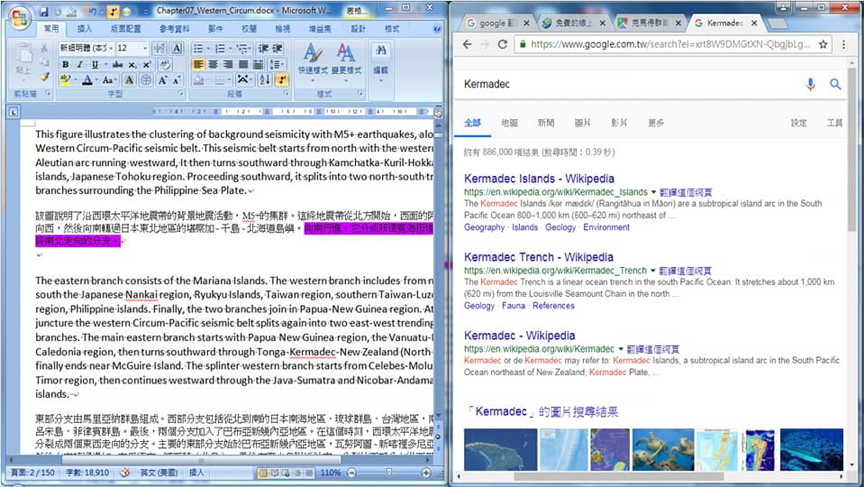Apply superscript formatting
Screen dimensions: 864x487
coord(147,64)
